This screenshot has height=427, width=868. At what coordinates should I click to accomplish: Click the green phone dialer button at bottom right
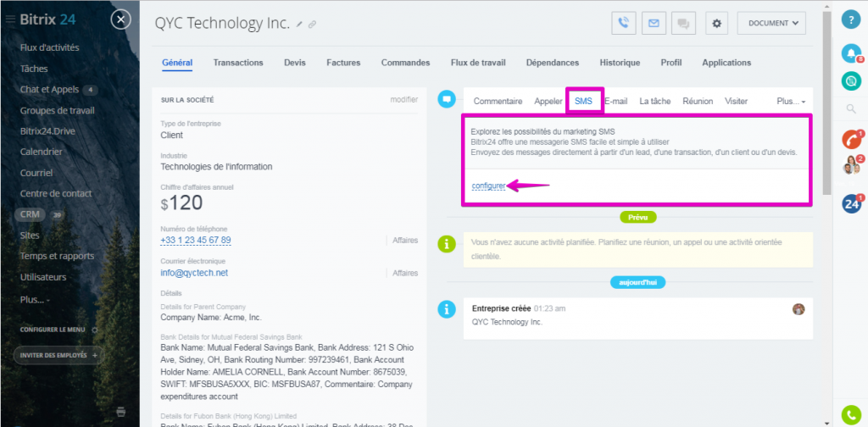(851, 415)
